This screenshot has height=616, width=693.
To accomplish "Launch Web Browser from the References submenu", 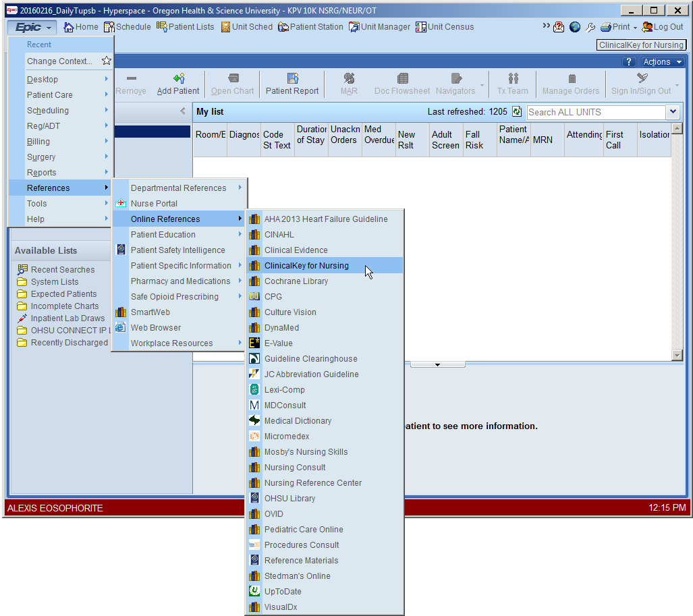I will [x=179, y=327].
